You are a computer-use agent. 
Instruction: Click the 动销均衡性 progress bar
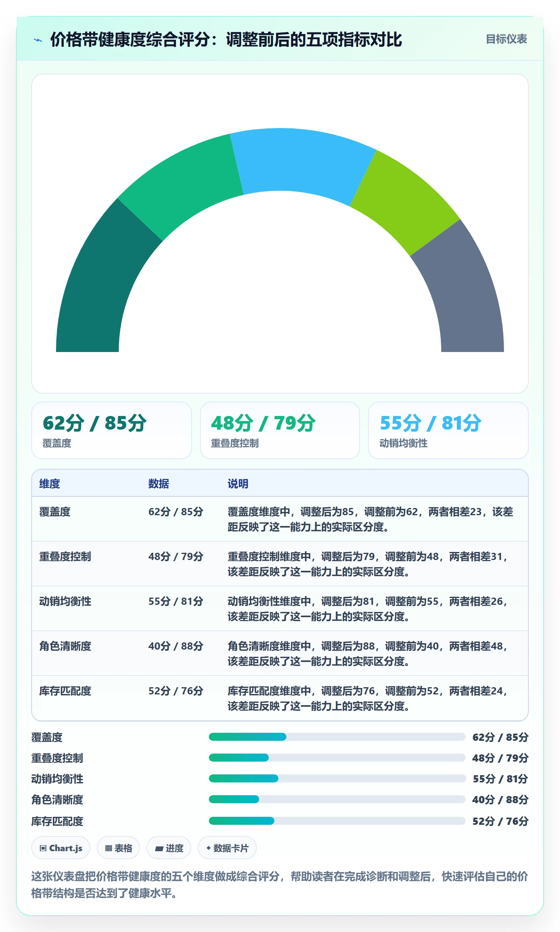337,778
